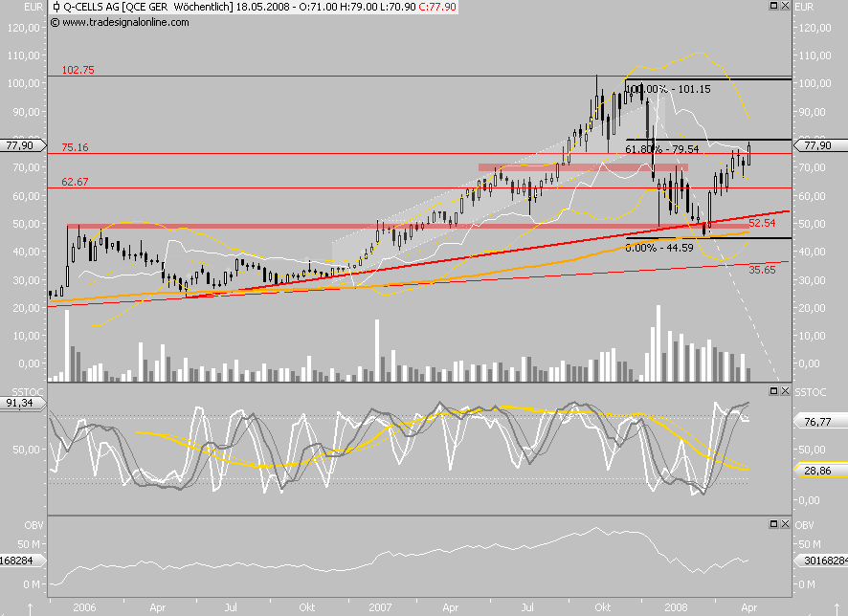Select the OBV label on left axis
Image resolution: width=848 pixels, height=616 pixels.
tap(33, 525)
